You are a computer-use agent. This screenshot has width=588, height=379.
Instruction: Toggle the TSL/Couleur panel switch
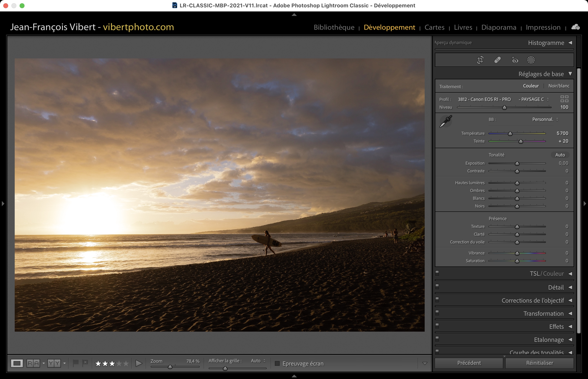pyautogui.click(x=437, y=273)
